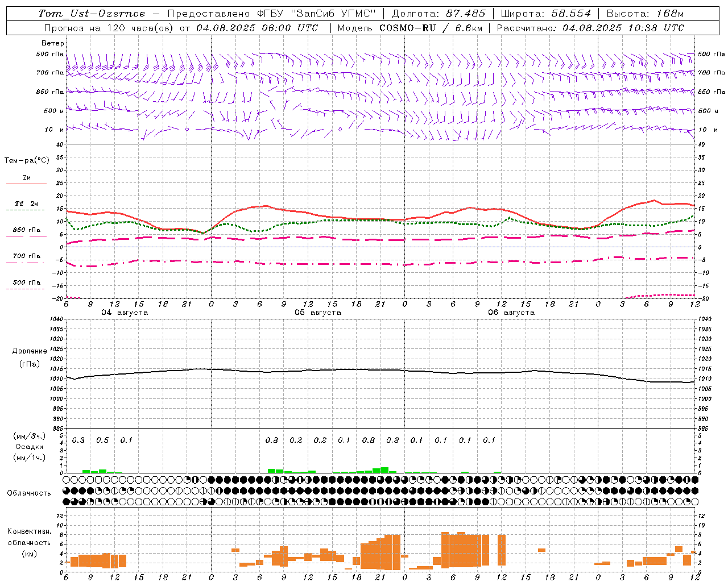Click the Давление panel label
This screenshot has height=582, width=728.
pos(30,351)
